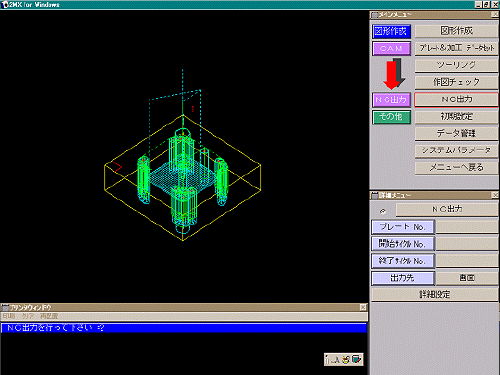Image resolution: width=500 pixels, height=375 pixels.
Task: Click the highlighted NC出力 button in main menu
Action: (x=456, y=99)
